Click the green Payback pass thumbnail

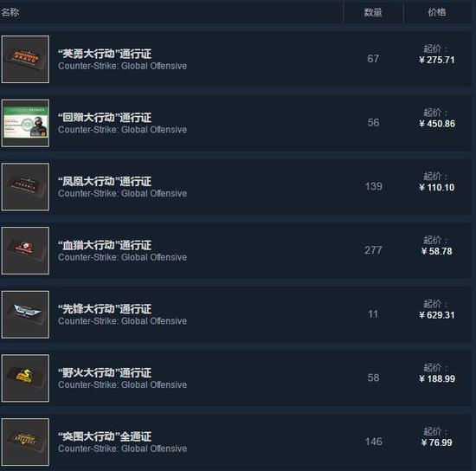point(25,123)
